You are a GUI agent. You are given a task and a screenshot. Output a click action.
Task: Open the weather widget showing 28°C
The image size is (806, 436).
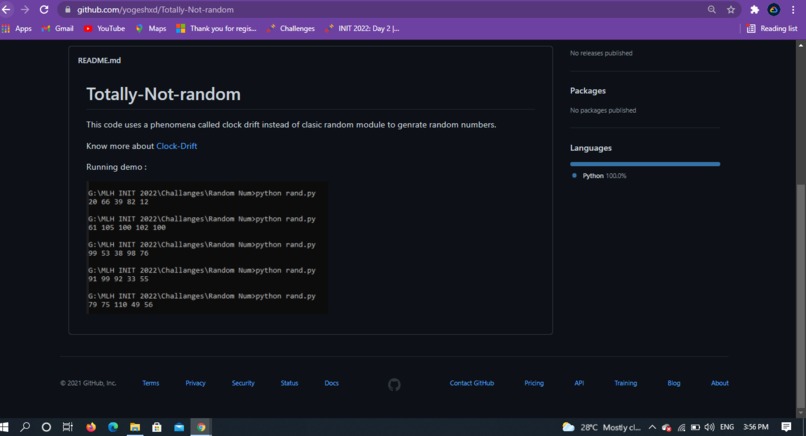pyautogui.click(x=601, y=427)
